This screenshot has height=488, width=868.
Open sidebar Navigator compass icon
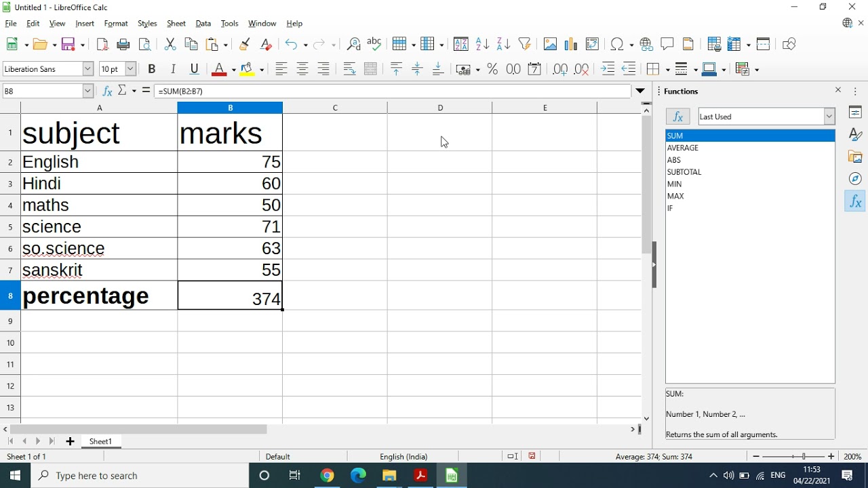(855, 179)
